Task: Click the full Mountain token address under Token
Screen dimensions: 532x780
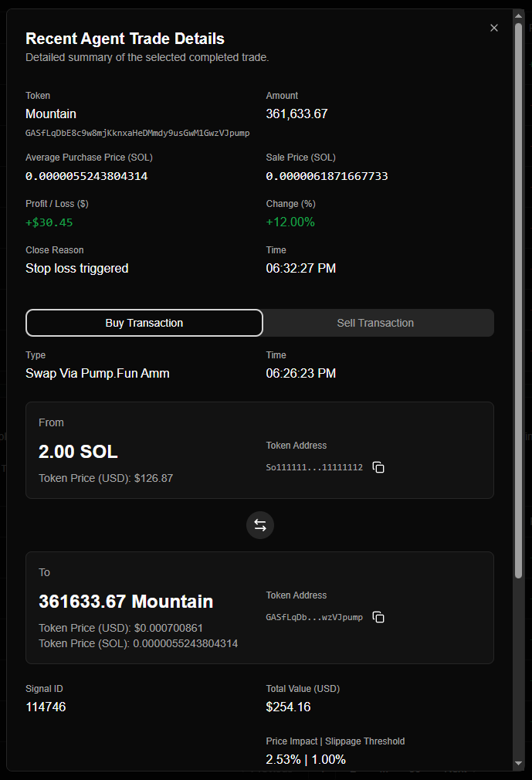Action: tap(137, 133)
